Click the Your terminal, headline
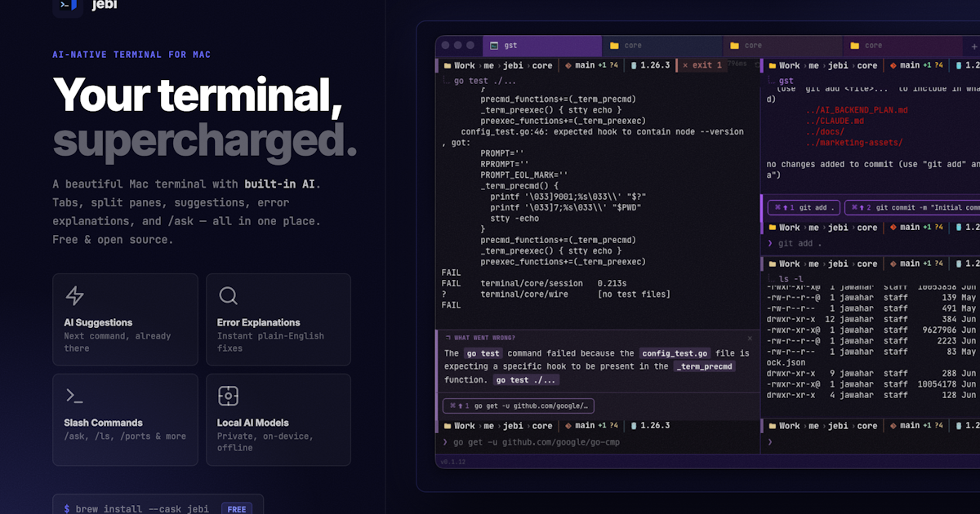The image size is (980, 514). pos(198,95)
